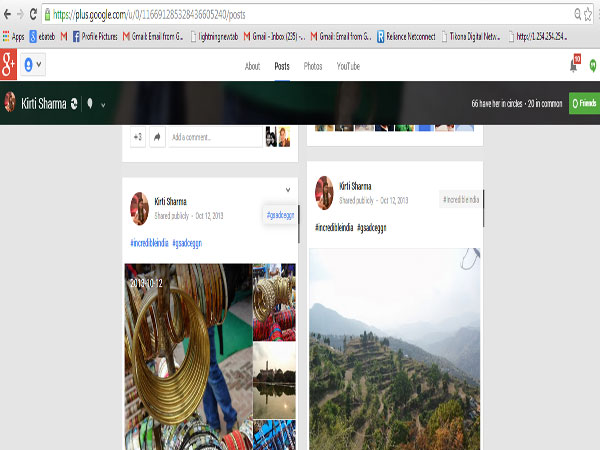Open the Reliance Netconnect bookmark
This screenshot has width=600, height=450.
click(x=406, y=36)
